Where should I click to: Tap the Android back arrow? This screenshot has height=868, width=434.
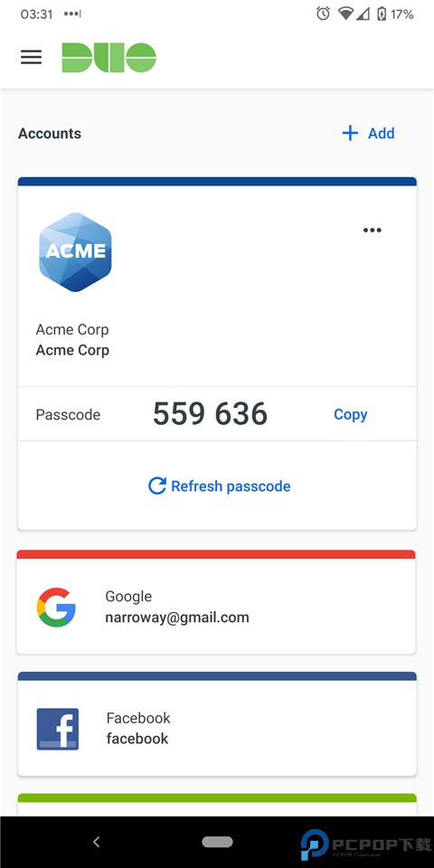97,842
